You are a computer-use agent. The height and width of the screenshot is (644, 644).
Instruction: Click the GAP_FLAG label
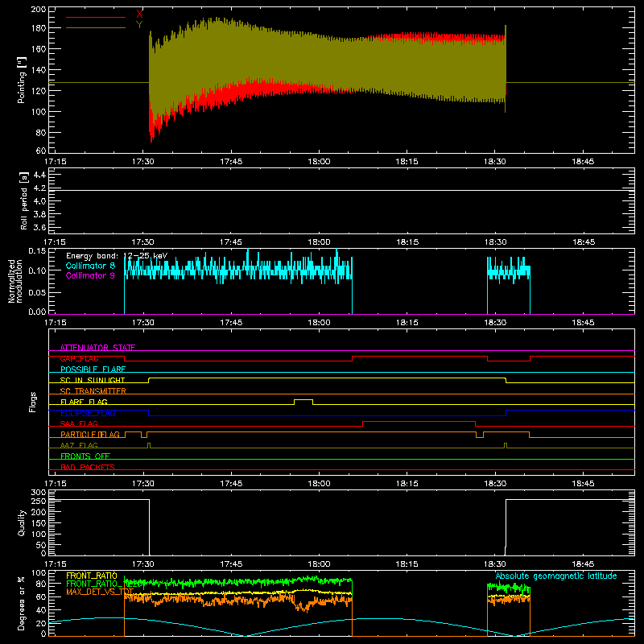(79, 358)
